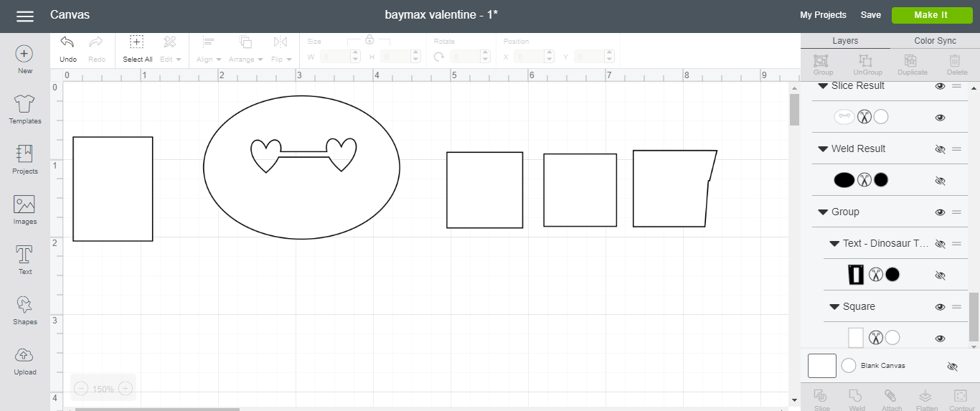Add Text to the canvas
The height and width of the screenshot is (411, 980).
click(24, 260)
